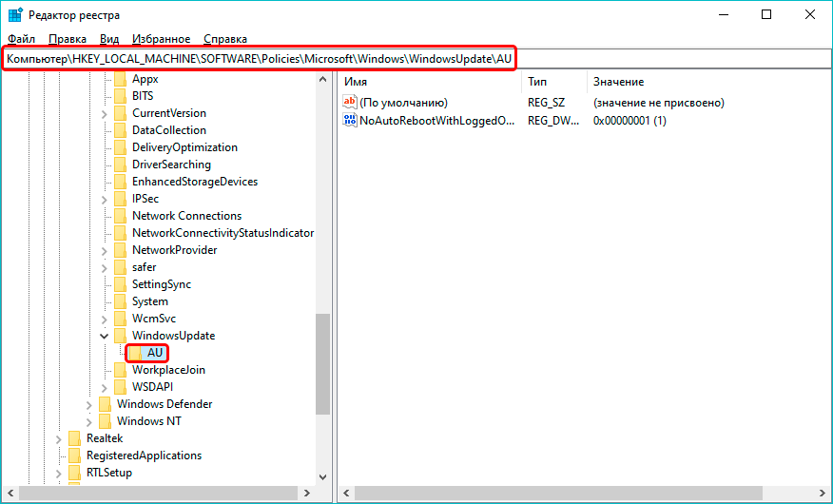The width and height of the screenshot is (833, 504).
Task: Click the Тип column header
Action: (x=553, y=82)
